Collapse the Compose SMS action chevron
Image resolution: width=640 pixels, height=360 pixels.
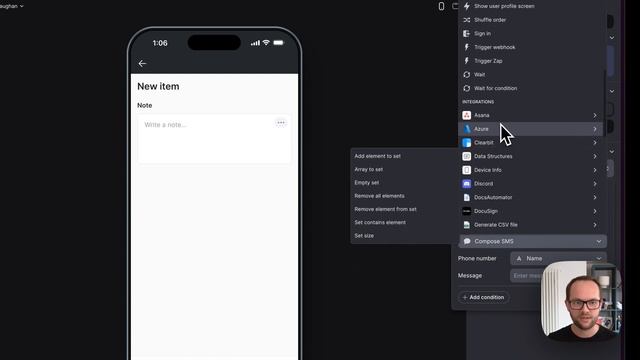tap(598, 241)
